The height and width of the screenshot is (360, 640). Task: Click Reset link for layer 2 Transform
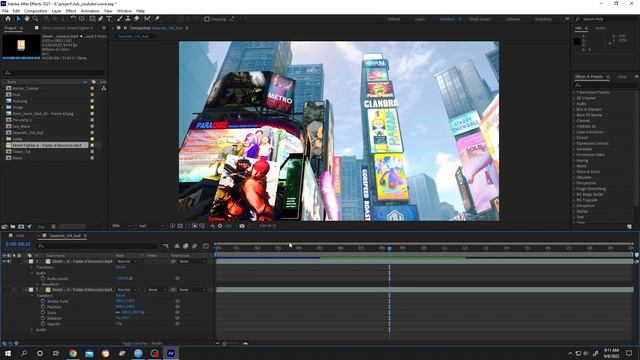(120, 295)
